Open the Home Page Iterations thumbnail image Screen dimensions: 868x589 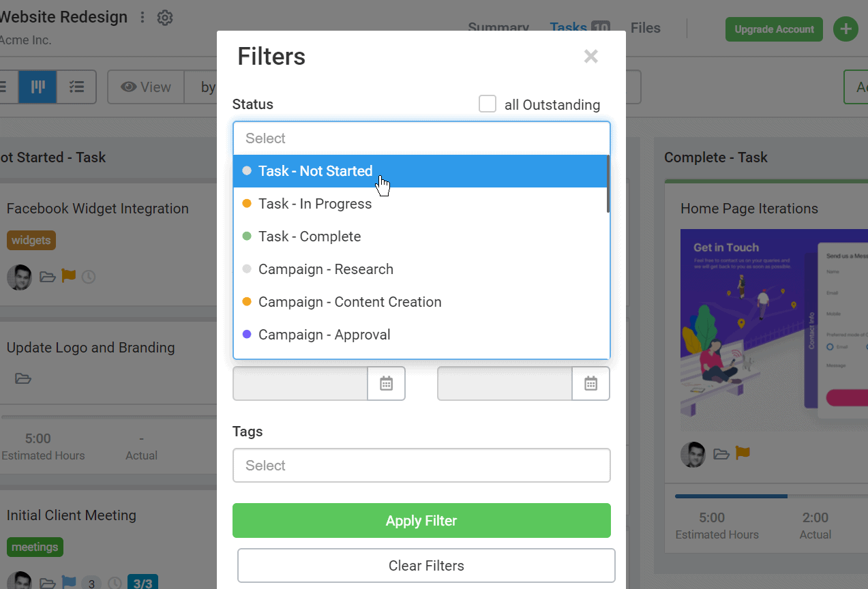(x=774, y=330)
